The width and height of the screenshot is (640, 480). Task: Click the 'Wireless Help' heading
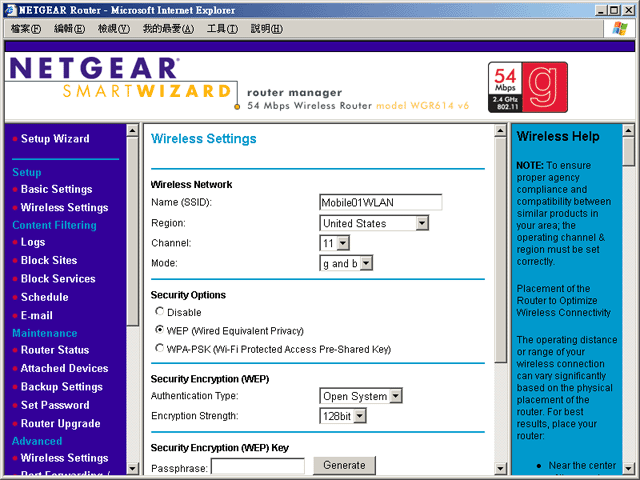tap(558, 136)
